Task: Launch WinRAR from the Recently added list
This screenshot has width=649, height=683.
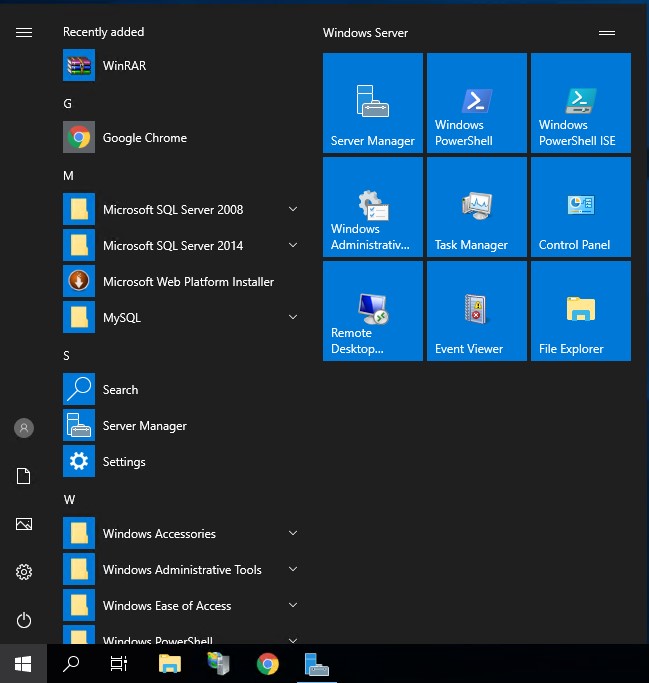Action: click(x=124, y=66)
